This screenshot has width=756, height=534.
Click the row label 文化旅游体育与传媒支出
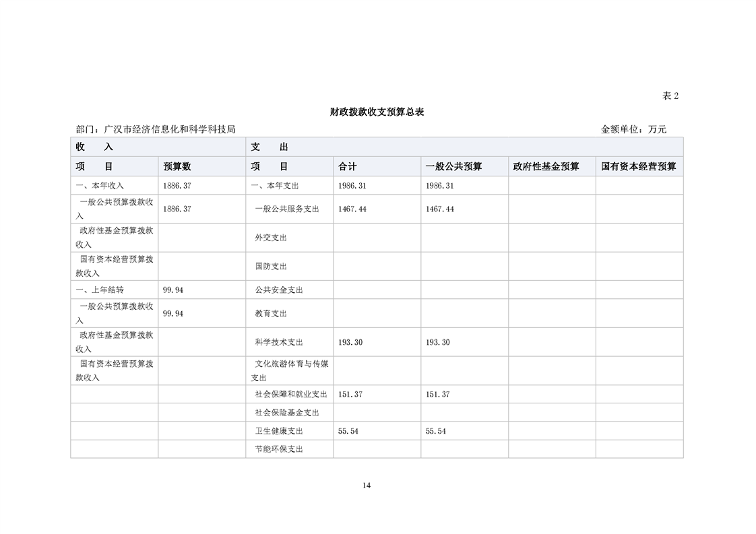click(x=289, y=370)
